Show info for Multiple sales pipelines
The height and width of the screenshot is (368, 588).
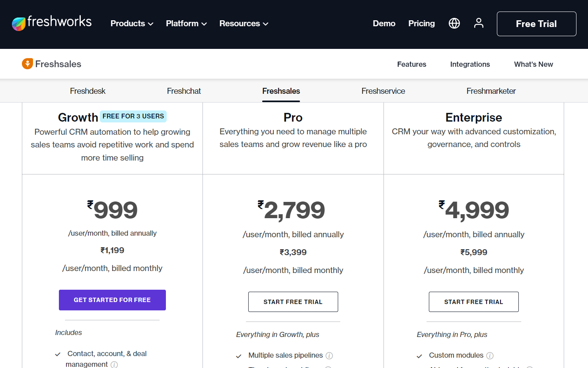pos(329,356)
